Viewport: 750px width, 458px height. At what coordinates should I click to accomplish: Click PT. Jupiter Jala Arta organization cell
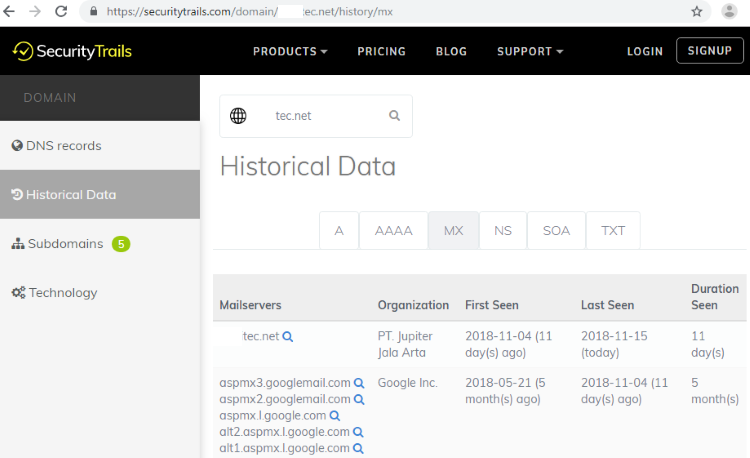point(405,344)
